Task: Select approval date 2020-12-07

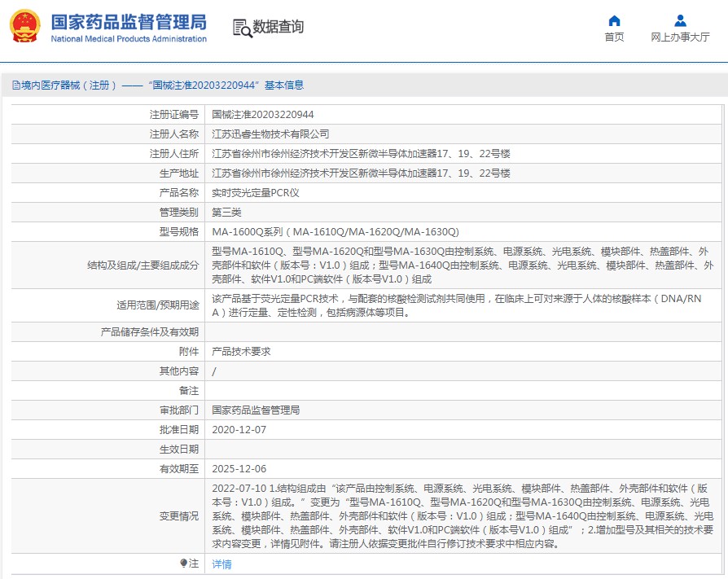Action: (x=239, y=430)
